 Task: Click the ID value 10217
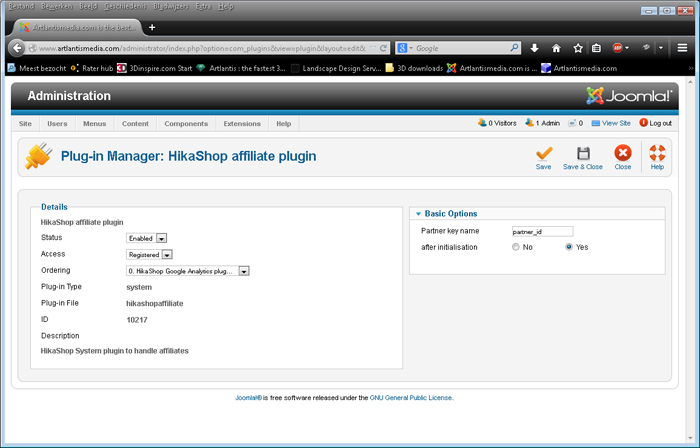coord(137,320)
